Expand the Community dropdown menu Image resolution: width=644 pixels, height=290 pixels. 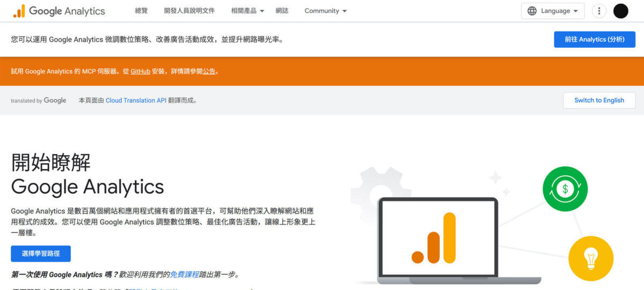(325, 11)
